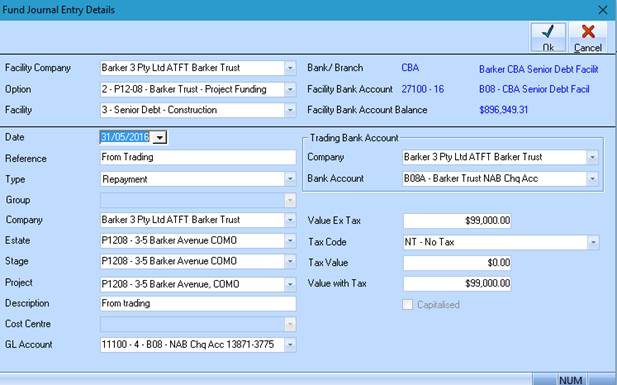Select the $896,949.31 balance value
Screen dimensions: 617x385
coord(503,110)
